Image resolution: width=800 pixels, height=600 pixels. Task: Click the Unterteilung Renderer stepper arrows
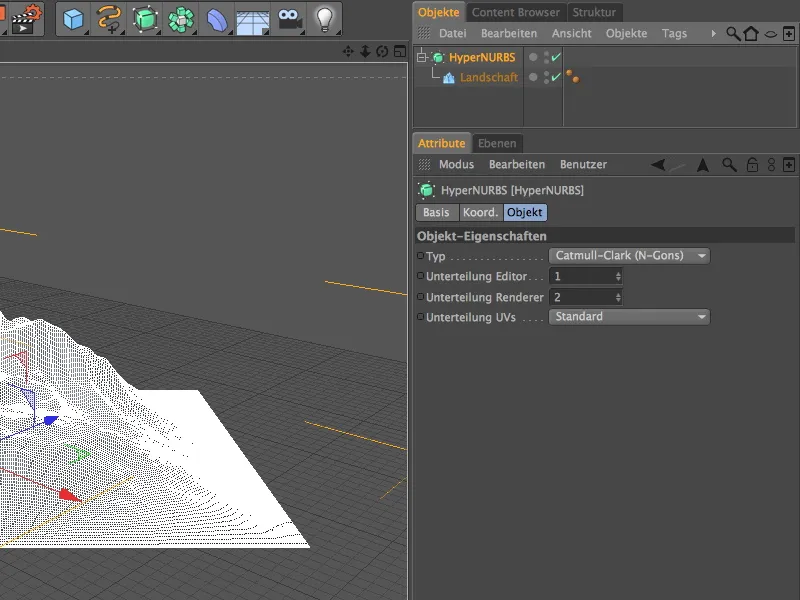618,297
